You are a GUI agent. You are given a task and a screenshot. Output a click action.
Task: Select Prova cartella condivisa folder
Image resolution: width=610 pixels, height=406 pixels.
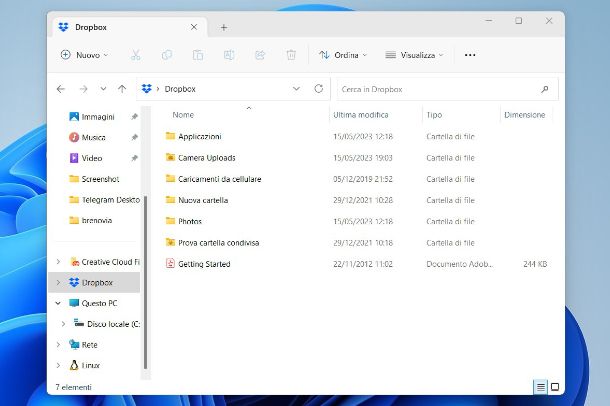click(x=219, y=243)
